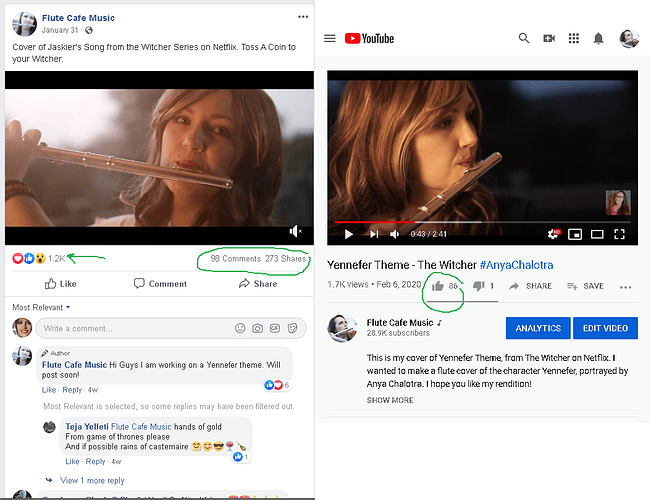Open YouTube player settings gear

click(554, 234)
